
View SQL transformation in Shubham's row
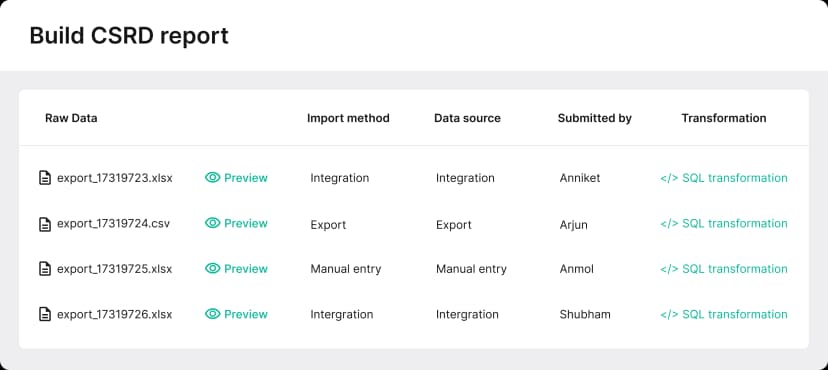(723, 314)
